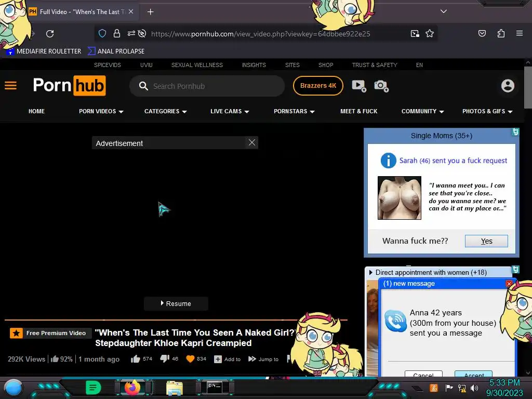Image resolution: width=532 pixels, height=399 pixels.
Task: Click the magnifier search icon
Action: [x=143, y=86]
